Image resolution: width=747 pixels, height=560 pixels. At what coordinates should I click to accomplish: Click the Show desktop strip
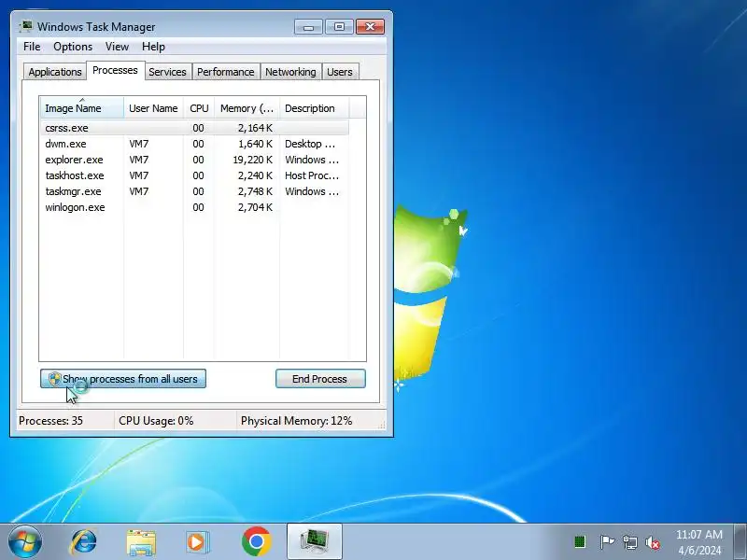(740, 541)
